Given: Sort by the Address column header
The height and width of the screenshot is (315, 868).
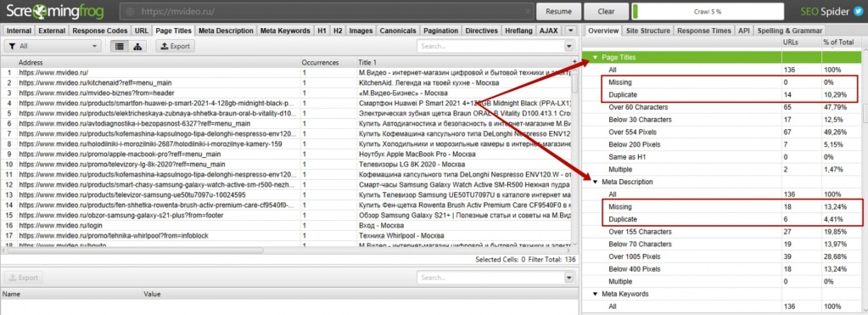Looking at the screenshot, I should (160, 63).
